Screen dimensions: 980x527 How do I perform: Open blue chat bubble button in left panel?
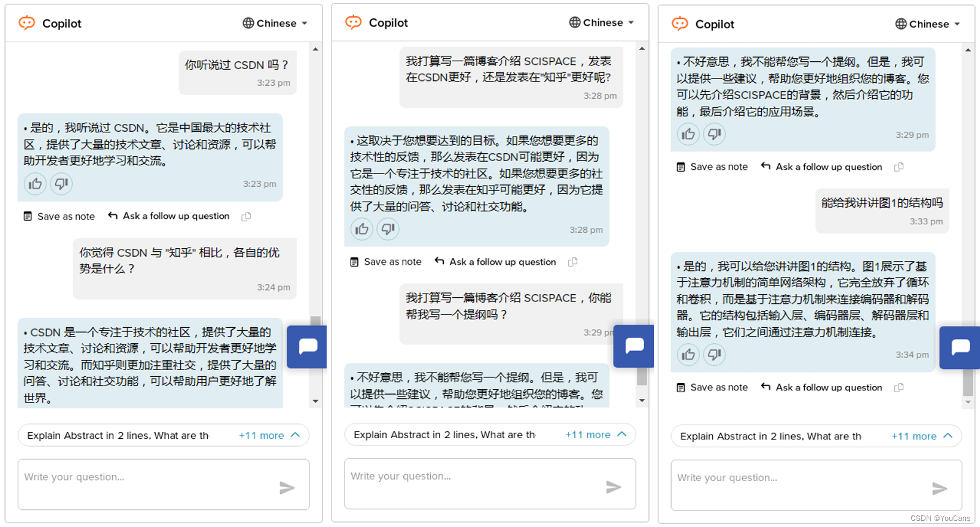307,347
